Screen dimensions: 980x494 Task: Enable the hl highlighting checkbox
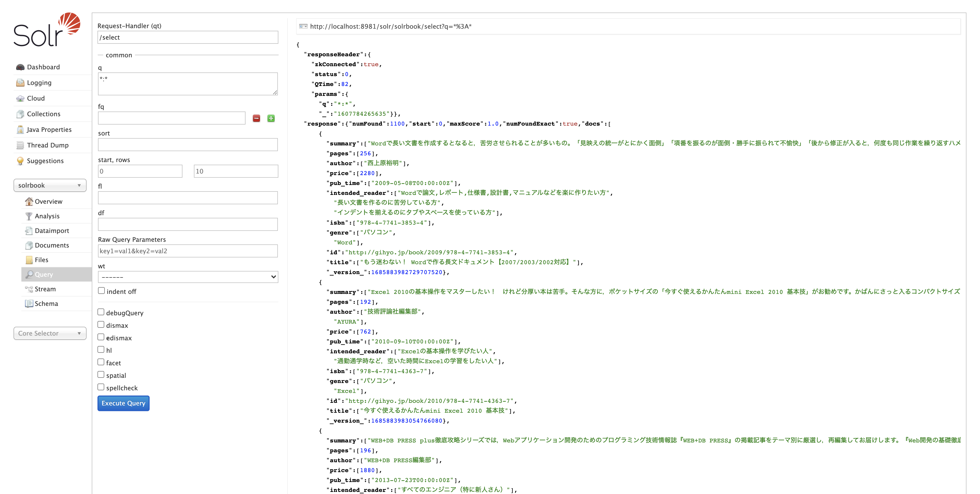101,350
